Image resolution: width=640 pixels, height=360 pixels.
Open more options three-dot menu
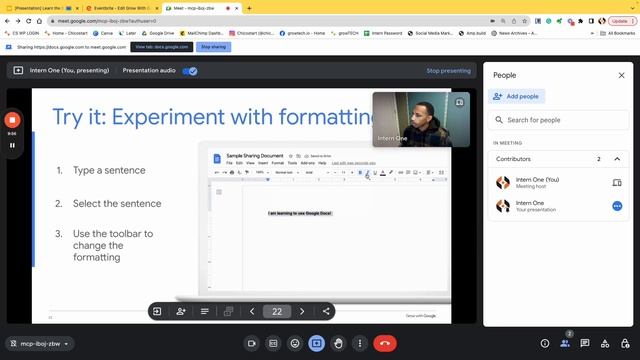pos(360,344)
